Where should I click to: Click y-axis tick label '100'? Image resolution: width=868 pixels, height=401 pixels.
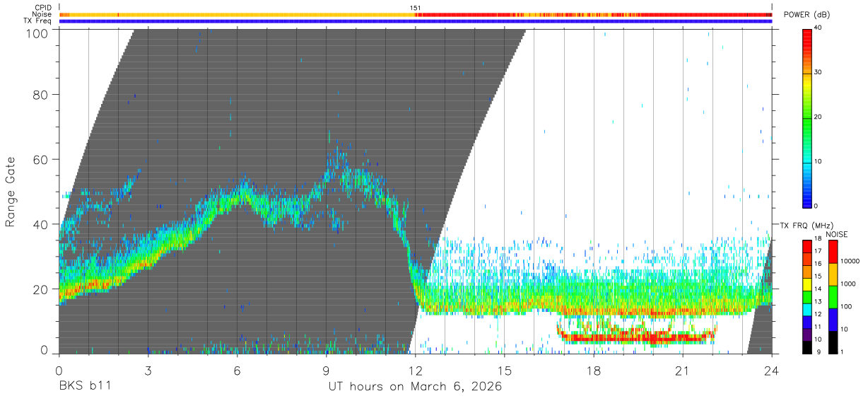[39, 33]
